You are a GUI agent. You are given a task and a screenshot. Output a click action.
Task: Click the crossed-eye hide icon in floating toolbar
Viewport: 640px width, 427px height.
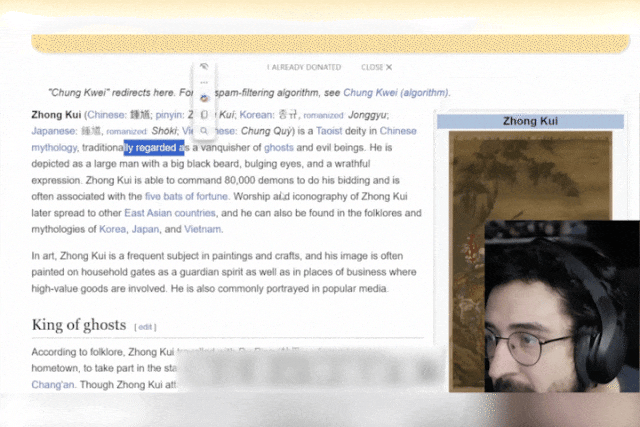coord(204,67)
